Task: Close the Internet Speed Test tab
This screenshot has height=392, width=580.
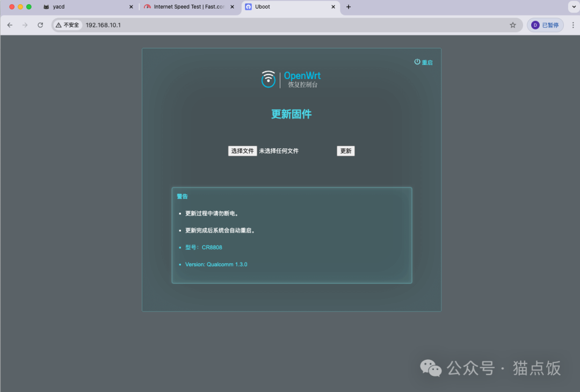Action: pos(233,6)
